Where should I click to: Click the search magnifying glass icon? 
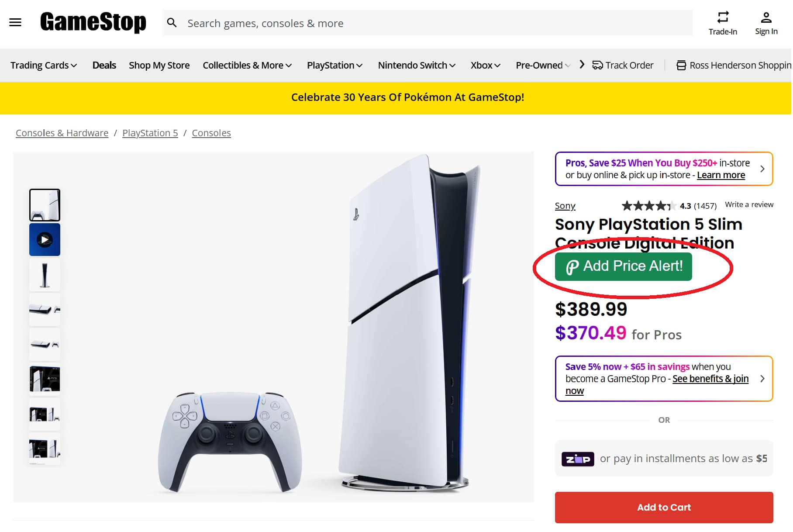click(172, 22)
